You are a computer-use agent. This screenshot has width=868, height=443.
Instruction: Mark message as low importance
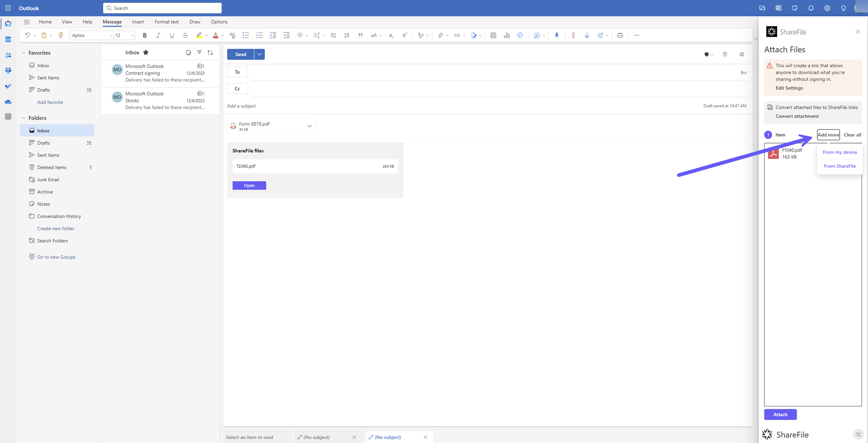[587, 35]
